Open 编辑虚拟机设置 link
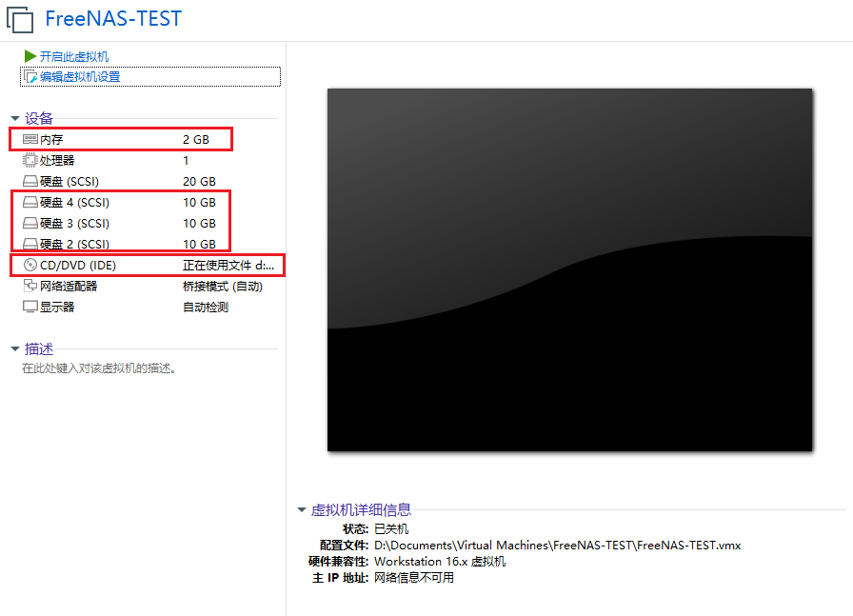Screen dimensions: 853x616 [x=80, y=77]
